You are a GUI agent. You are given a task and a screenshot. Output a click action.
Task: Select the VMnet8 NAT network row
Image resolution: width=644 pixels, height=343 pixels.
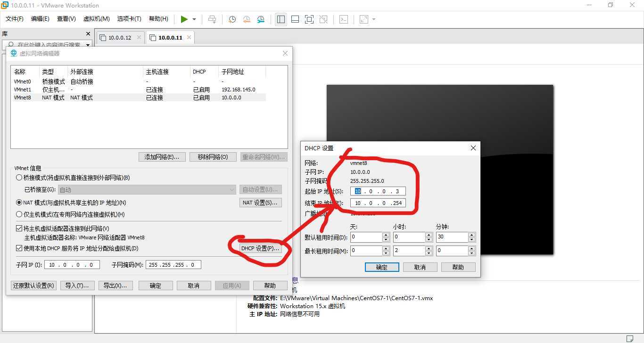click(139, 98)
